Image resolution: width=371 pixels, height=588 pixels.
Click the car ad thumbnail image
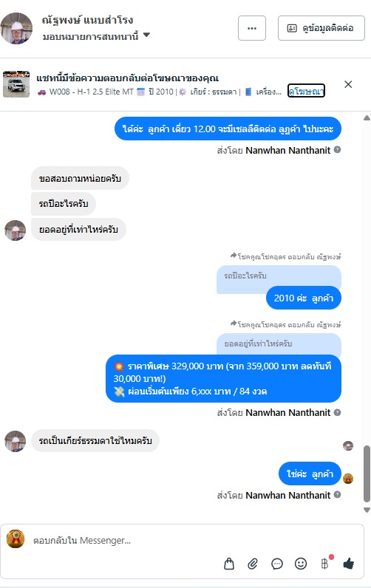tap(16, 84)
